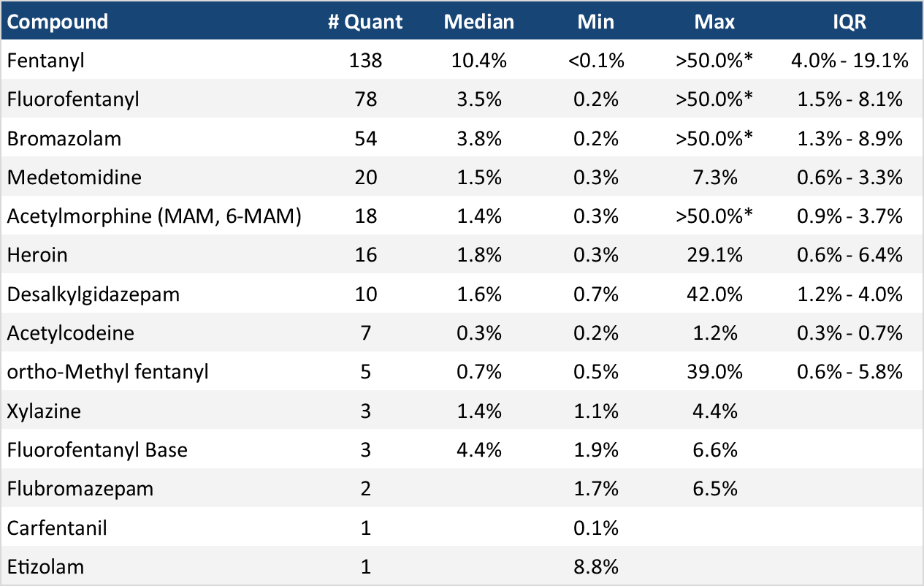The height and width of the screenshot is (586, 924).
Task: Select the IQR column header
Action: point(849,21)
